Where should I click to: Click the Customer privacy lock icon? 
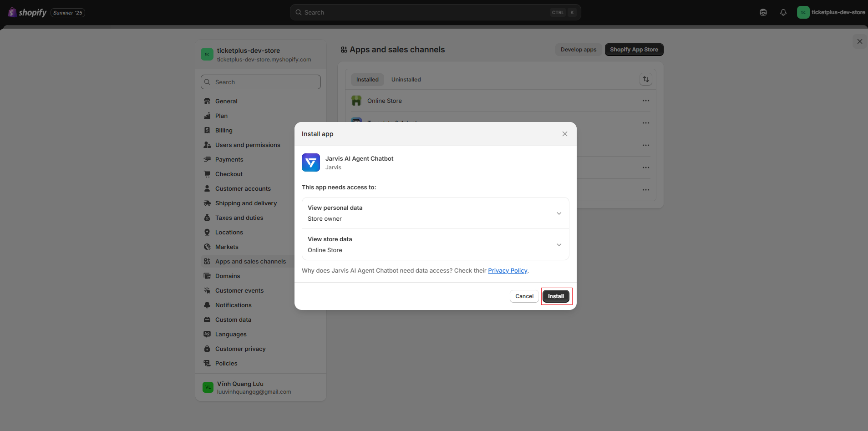(207, 349)
